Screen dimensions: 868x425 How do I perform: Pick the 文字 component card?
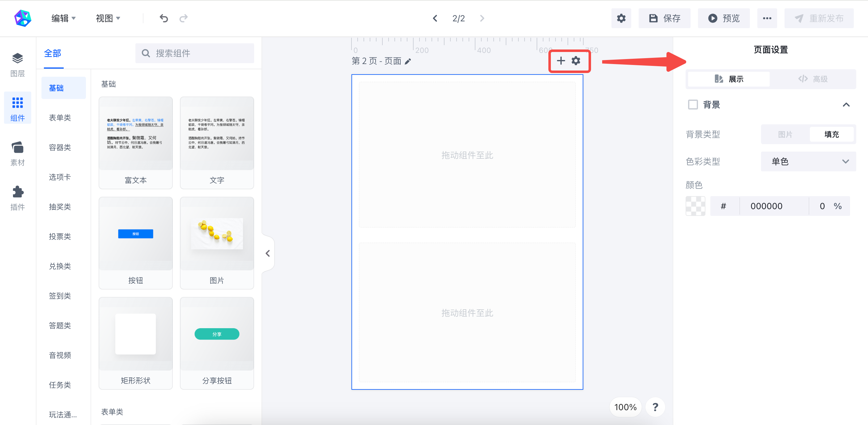pyautogui.click(x=217, y=143)
